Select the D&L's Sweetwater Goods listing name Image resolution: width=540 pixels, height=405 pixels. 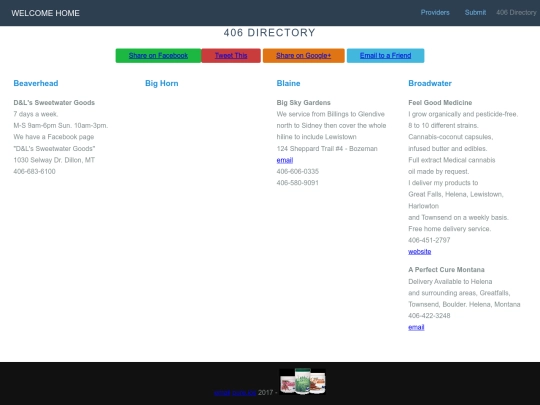[x=54, y=103]
